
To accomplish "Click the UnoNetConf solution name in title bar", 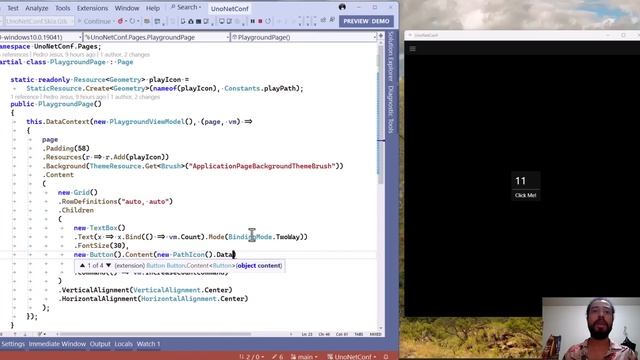I will tap(229, 9).
